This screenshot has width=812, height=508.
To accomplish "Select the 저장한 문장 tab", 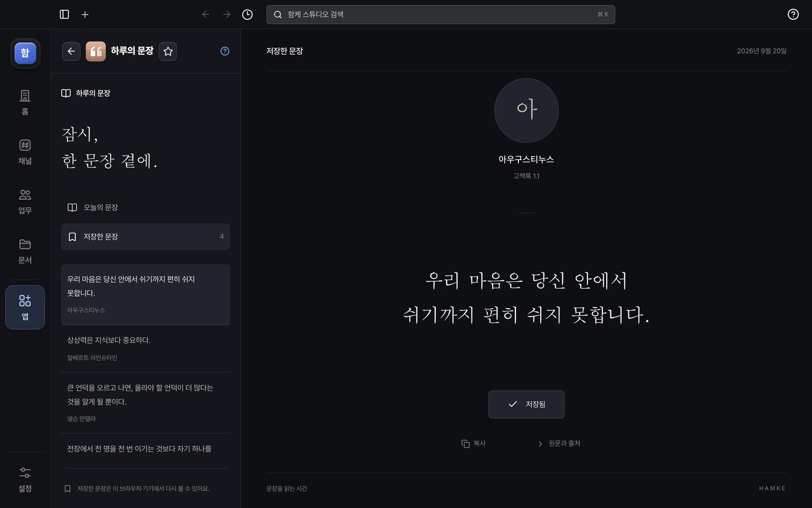I will click(145, 237).
